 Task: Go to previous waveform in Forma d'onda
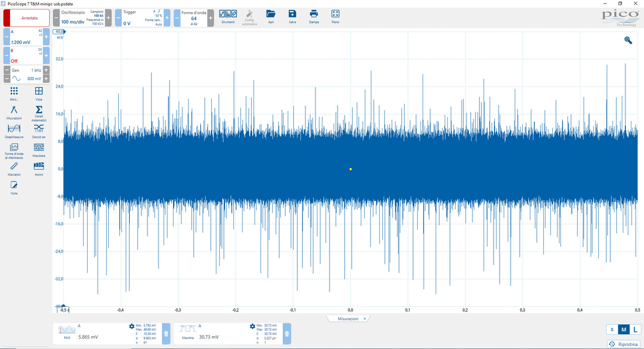pos(177,18)
